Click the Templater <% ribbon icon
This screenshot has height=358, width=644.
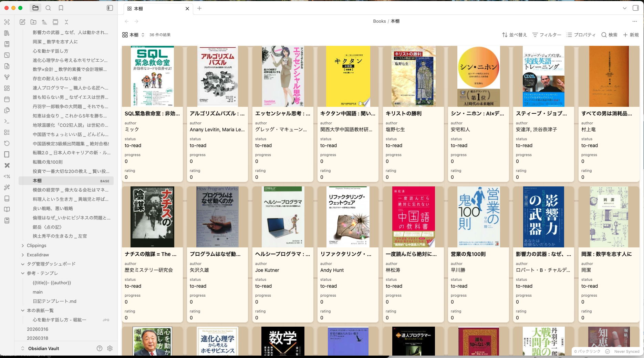[7, 176]
